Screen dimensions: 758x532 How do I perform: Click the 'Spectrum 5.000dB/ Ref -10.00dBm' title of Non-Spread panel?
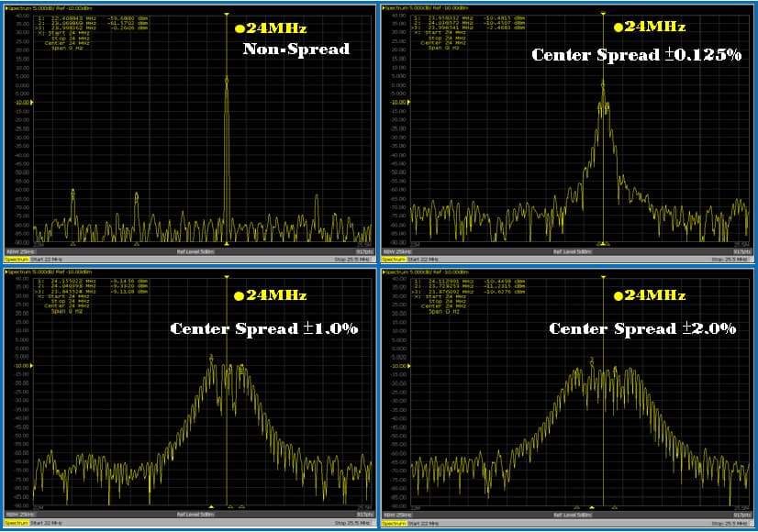click(49, 8)
